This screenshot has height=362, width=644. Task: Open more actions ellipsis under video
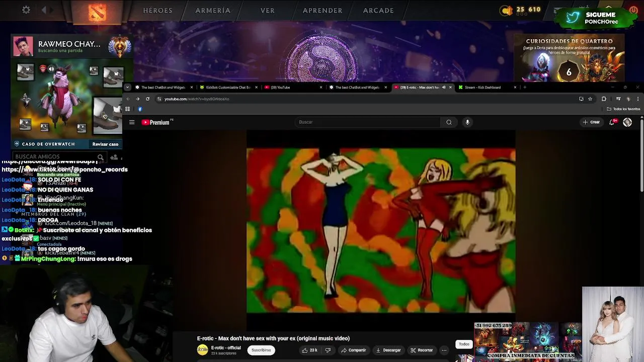pos(444,350)
